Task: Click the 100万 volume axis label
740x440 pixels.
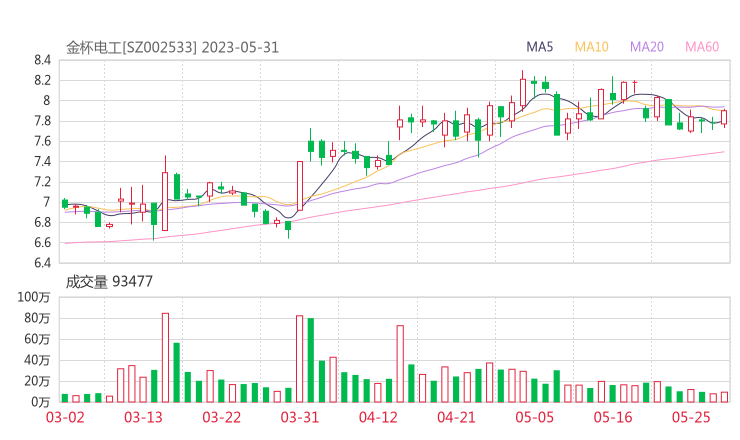Action: [34, 297]
